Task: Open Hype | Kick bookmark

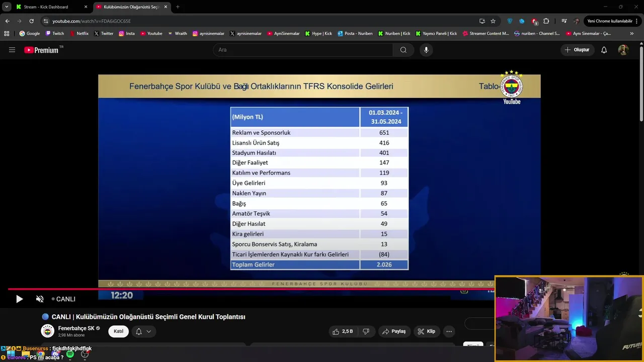Action: pyautogui.click(x=318, y=34)
